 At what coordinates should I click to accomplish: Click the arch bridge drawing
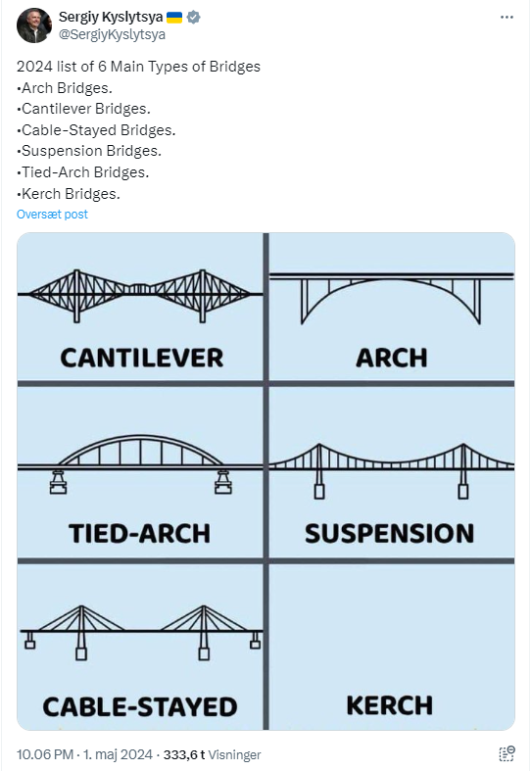tap(391, 298)
